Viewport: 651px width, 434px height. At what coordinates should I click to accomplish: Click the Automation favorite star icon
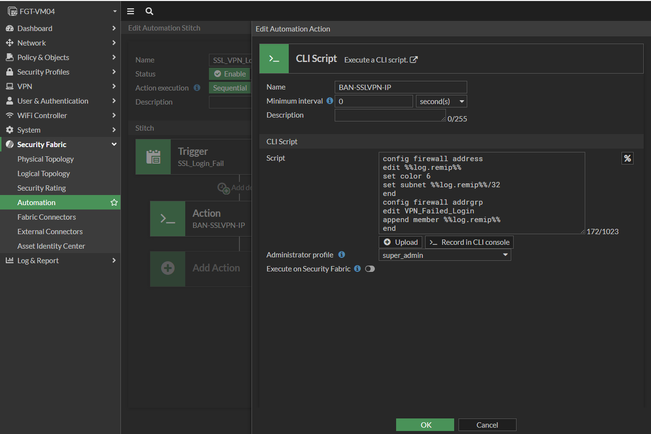point(114,203)
